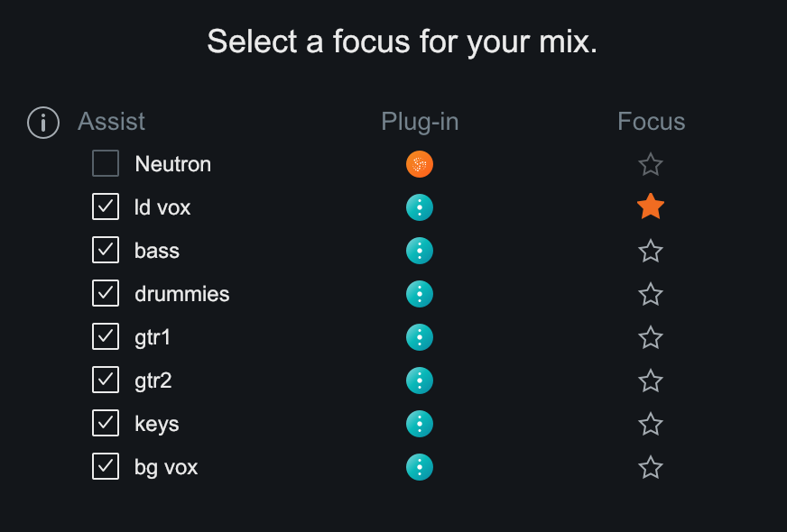Click the teal plug-in icon for ld vox
Screen dimensions: 787x532
[x=420, y=207]
